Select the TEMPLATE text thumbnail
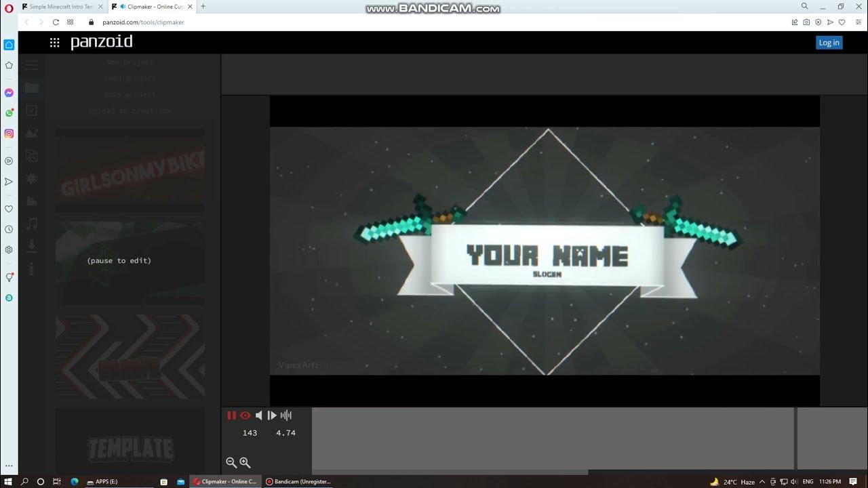 coord(130,441)
